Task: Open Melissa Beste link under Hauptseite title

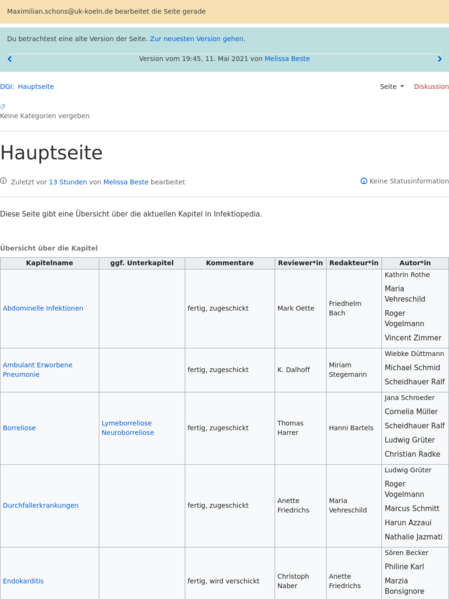Action: pyautogui.click(x=126, y=182)
